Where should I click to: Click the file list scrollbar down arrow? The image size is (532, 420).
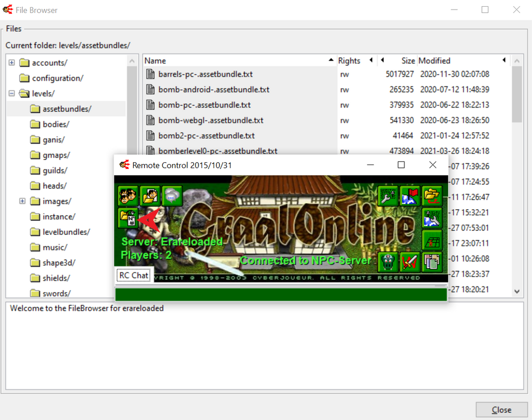[517, 291]
